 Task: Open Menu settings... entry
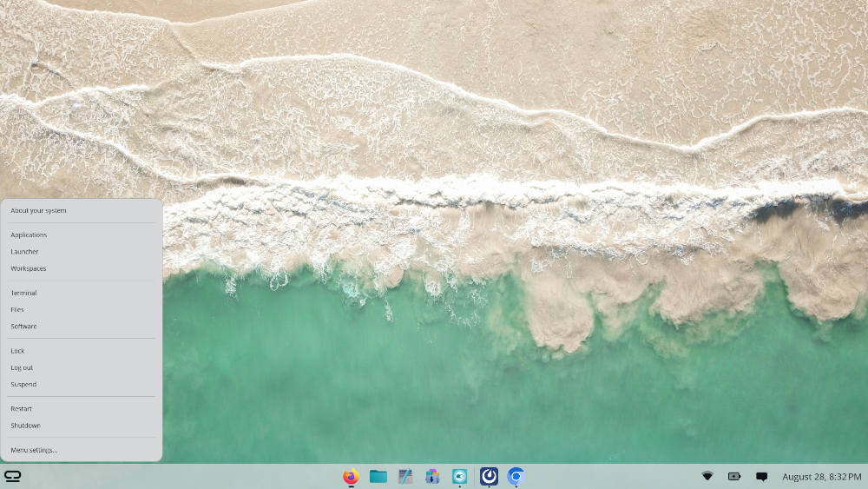(34, 450)
